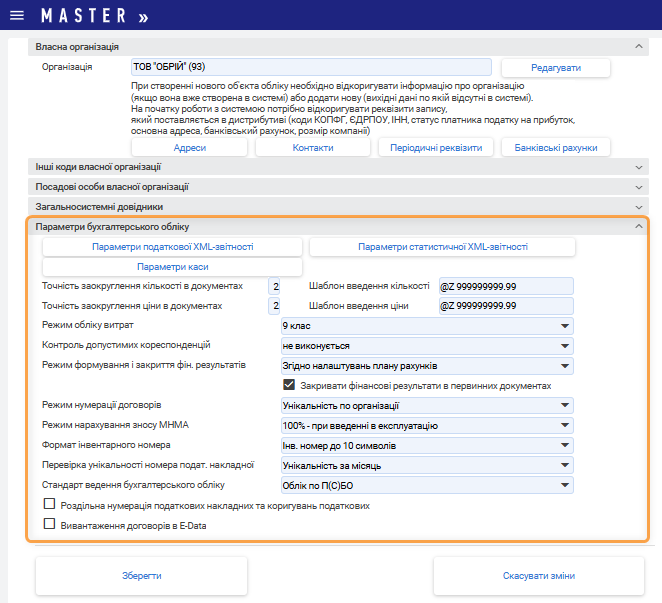Enable Вивантаження договорів в E-Data checkbox

49,523
